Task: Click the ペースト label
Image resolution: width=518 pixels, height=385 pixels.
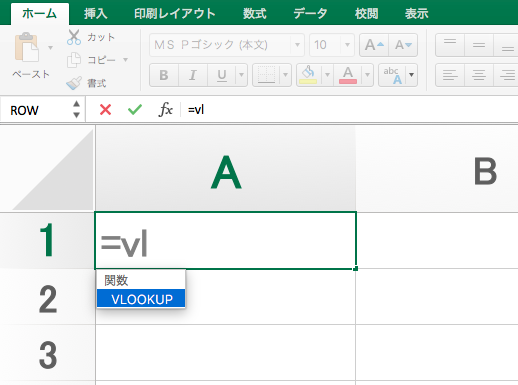Action: point(31,74)
